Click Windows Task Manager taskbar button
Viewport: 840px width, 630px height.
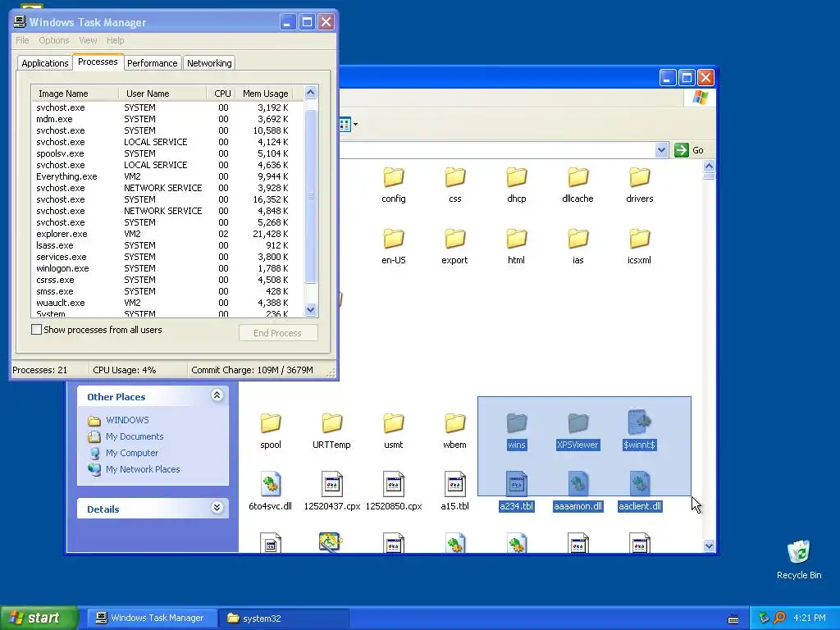[152, 619]
